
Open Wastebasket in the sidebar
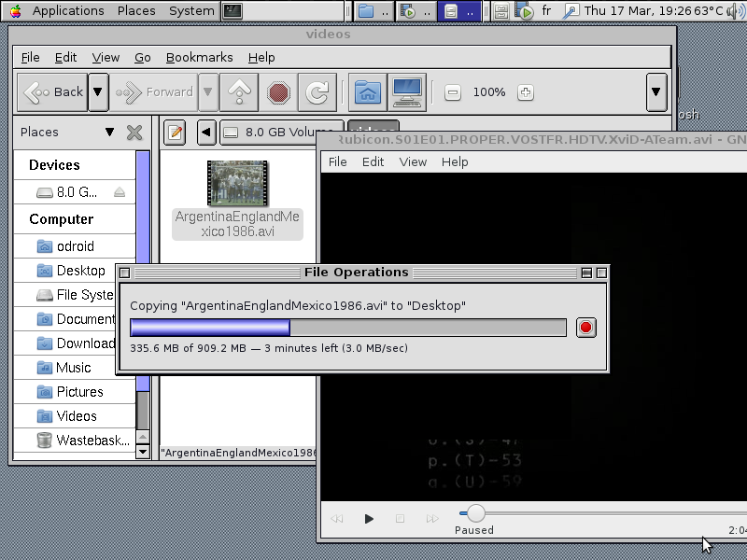[75, 441]
